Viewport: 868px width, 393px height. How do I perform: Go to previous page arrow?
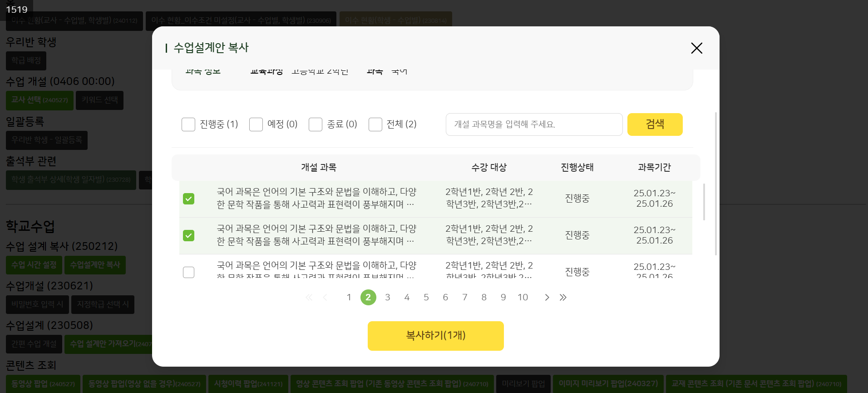tap(325, 298)
